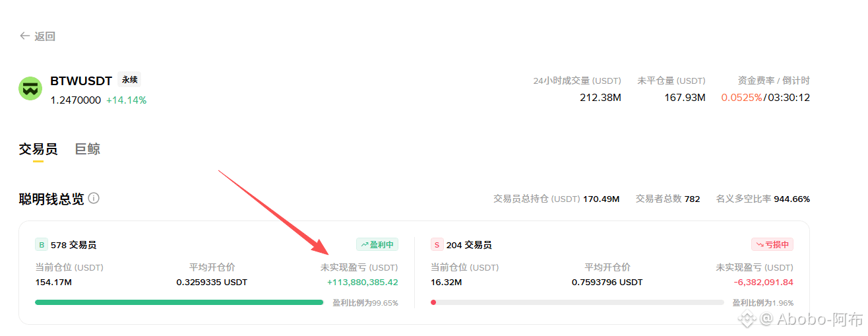Click the BTWUSDT symbol name

coord(81,81)
